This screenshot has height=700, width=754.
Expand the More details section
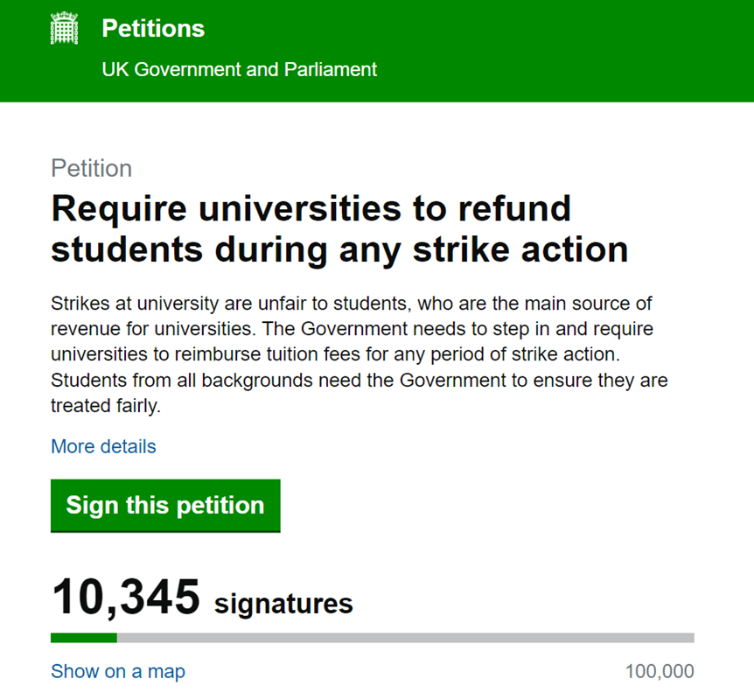click(x=103, y=446)
